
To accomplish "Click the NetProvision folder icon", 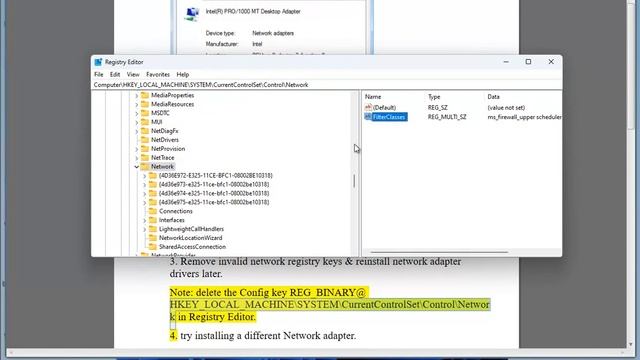I will click(x=145, y=149).
